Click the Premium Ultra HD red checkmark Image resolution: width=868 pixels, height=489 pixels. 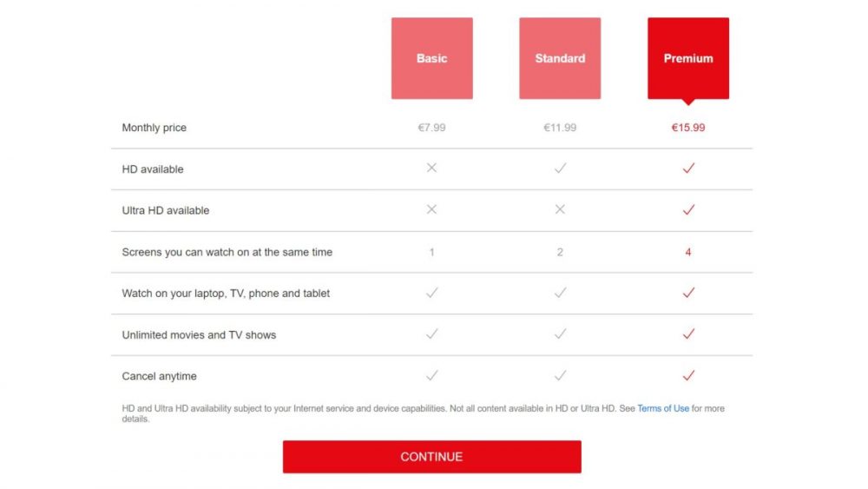[688, 209]
